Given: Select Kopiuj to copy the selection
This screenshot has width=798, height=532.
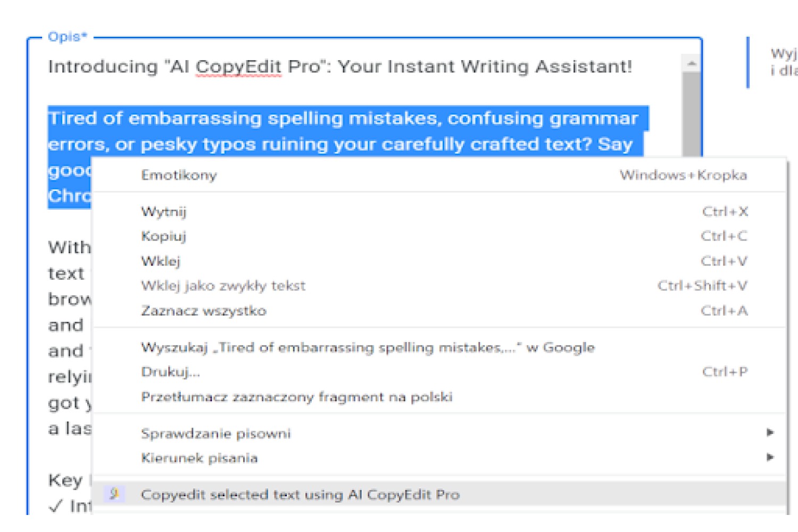Looking at the screenshot, I should 439,236.
